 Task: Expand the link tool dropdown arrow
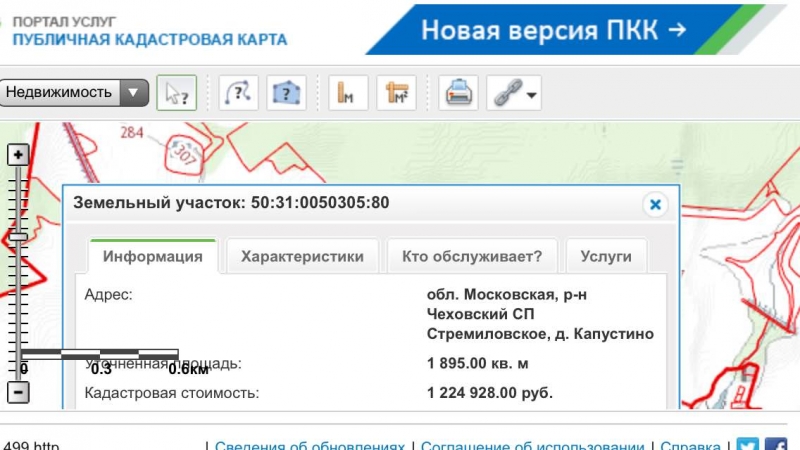coord(532,95)
